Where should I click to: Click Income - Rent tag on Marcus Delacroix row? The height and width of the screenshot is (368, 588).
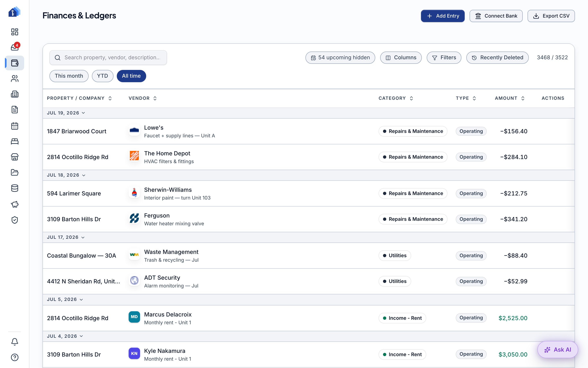pos(402,318)
